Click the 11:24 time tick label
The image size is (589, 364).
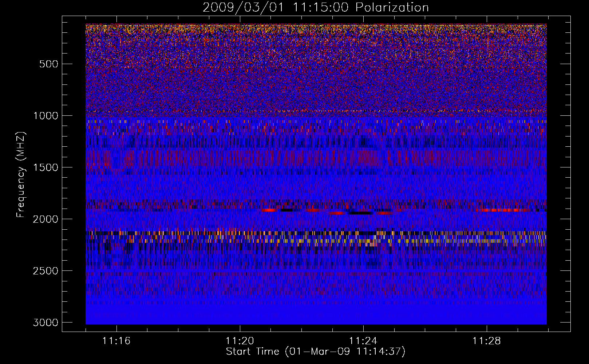click(x=363, y=341)
